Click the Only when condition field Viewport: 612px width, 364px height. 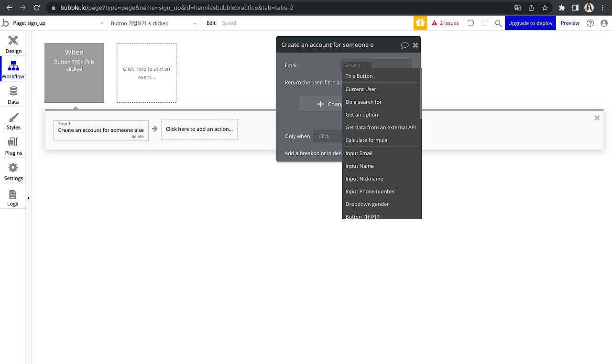[x=328, y=136]
